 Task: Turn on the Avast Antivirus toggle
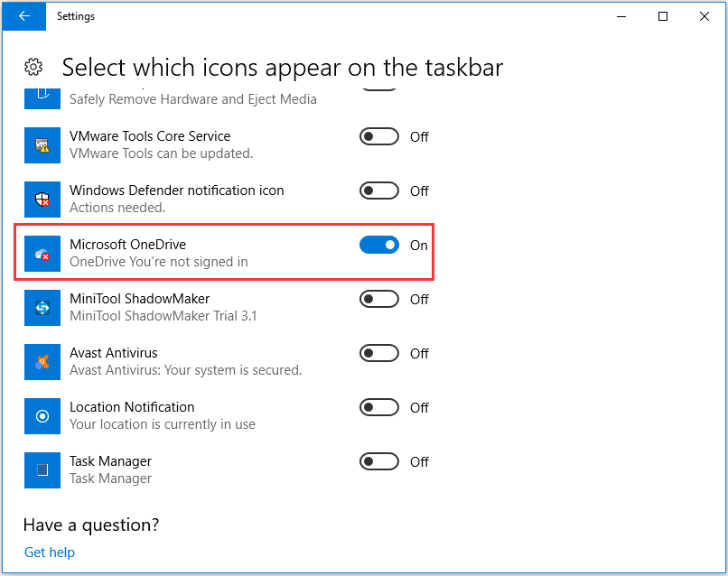click(x=379, y=354)
